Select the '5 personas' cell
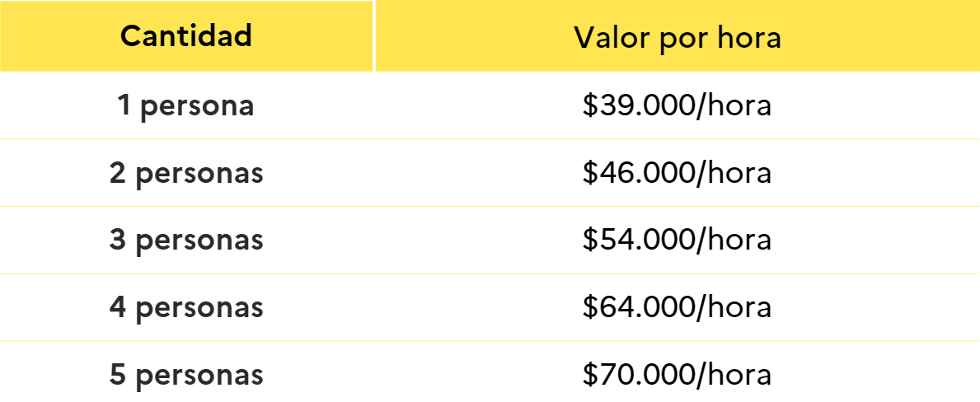The width and height of the screenshot is (980, 402). tap(186, 375)
